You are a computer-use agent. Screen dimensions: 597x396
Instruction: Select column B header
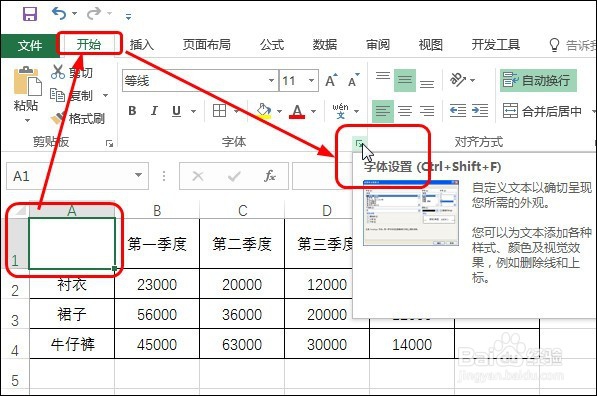click(x=157, y=210)
